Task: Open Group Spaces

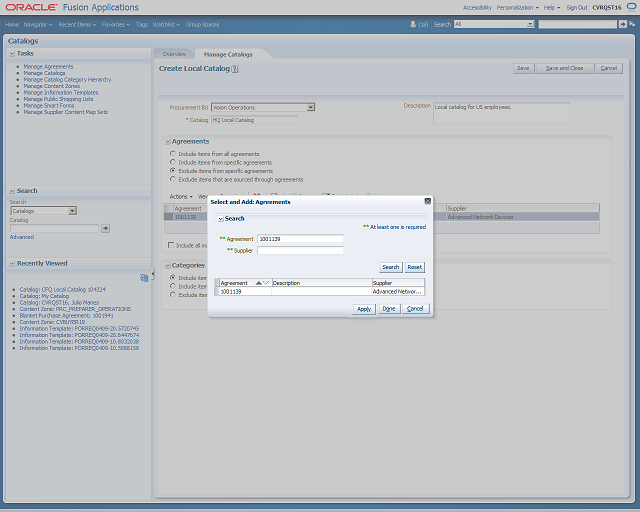Action: (202, 24)
